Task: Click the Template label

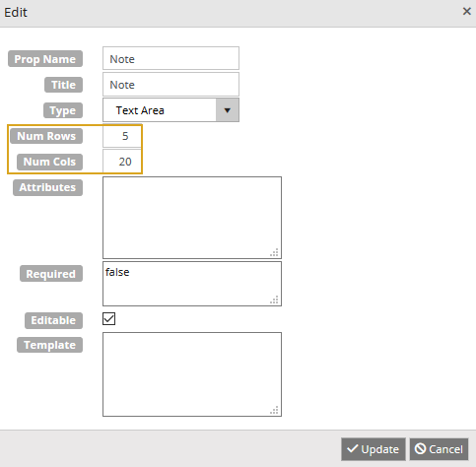Action: click(x=49, y=345)
